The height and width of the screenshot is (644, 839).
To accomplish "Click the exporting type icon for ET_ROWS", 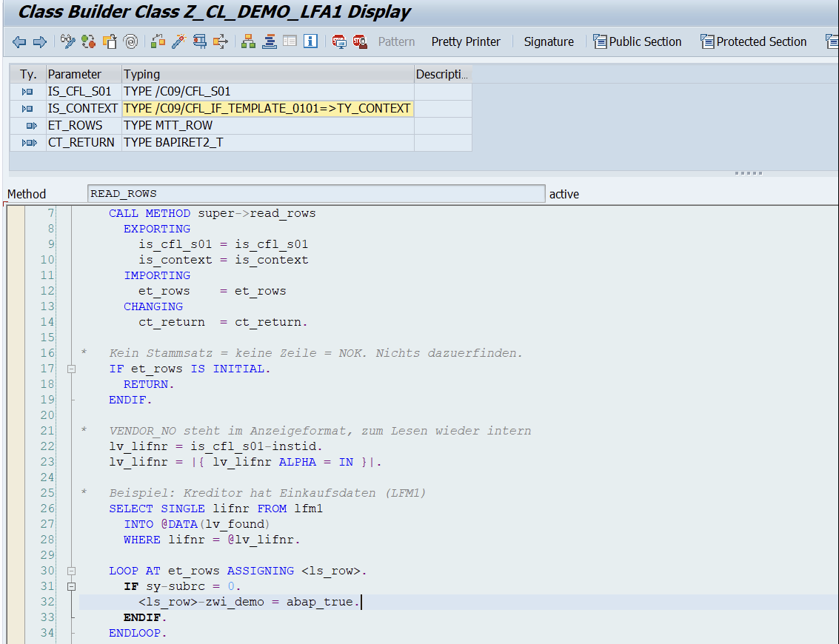I will pos(31,127).
